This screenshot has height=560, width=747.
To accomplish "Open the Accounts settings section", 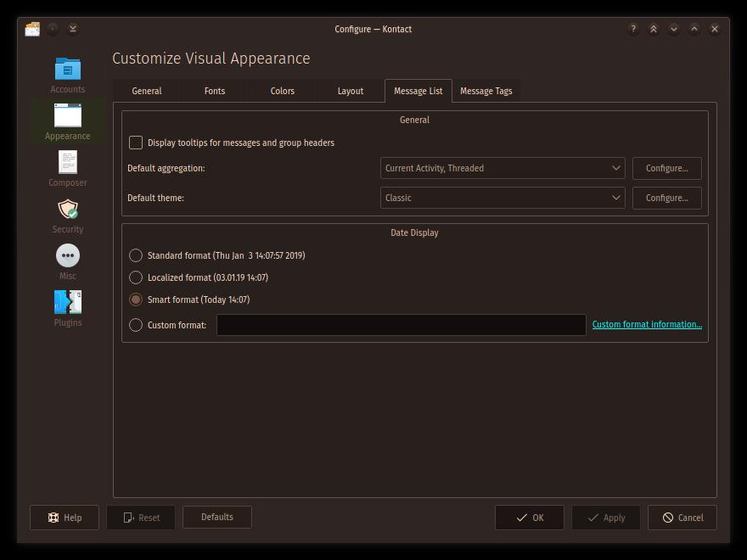I will click(68, 76).
